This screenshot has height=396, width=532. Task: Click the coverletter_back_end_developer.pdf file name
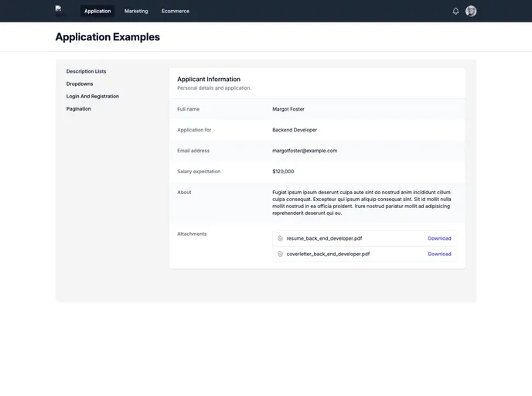pos(328,254)
